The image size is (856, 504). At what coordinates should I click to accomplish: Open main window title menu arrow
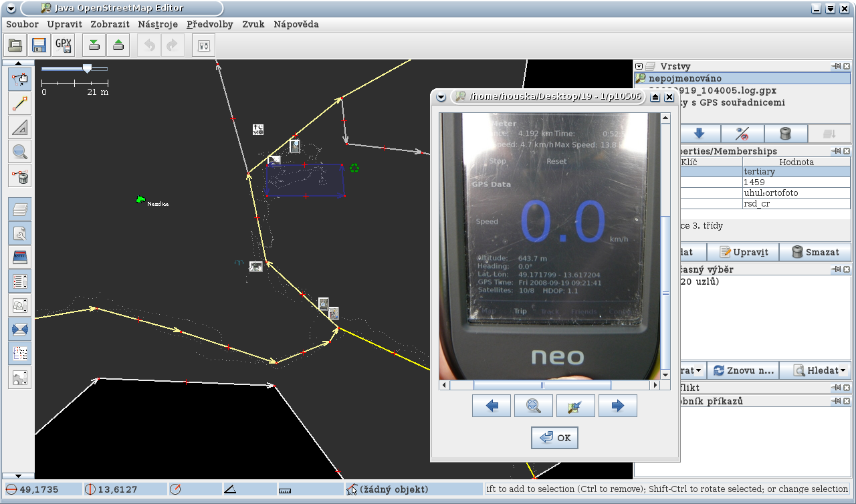(x=11, y=9)
